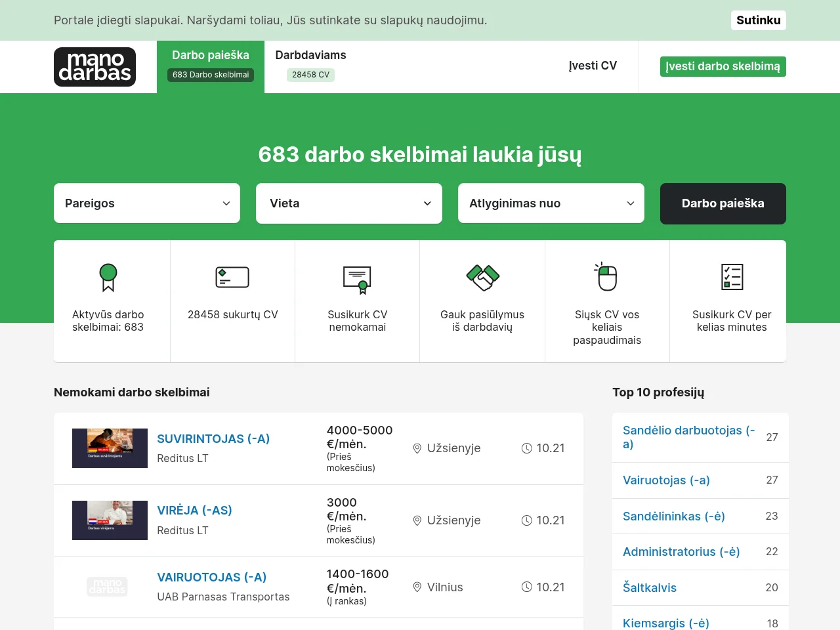The image size is (840, 630).
Task: Click clock icon in VIRĖJA row
Action: (526, 520)
